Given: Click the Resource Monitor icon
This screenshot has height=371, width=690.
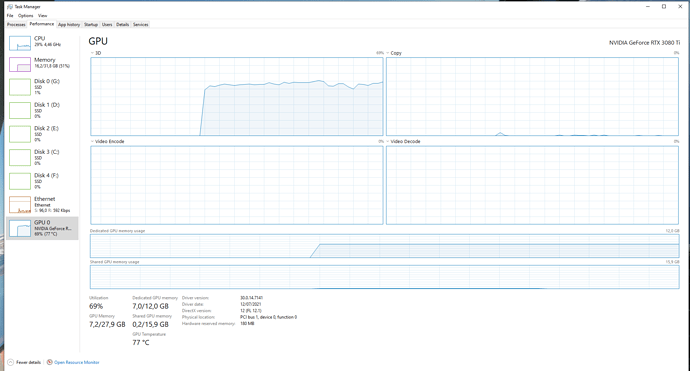Looking at the screenshot, I should click(x=49, y=362).
